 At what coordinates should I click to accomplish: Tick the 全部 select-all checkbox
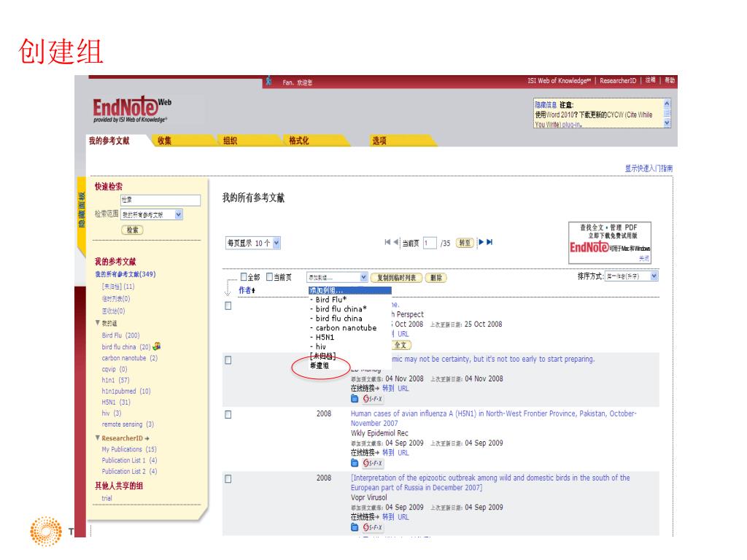(244, 276)
